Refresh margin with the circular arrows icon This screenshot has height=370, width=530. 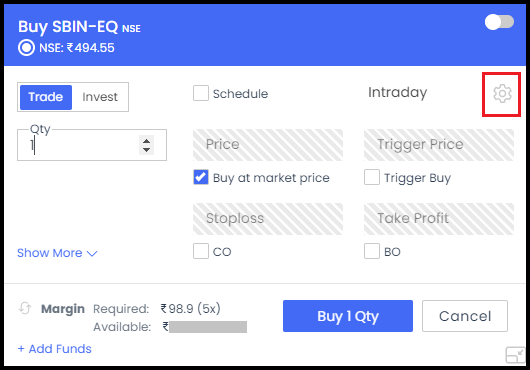25,308
